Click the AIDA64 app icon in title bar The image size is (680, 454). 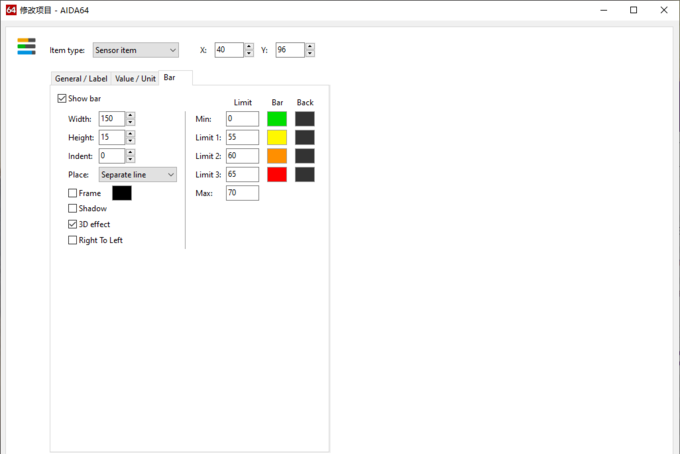[10, 9]
